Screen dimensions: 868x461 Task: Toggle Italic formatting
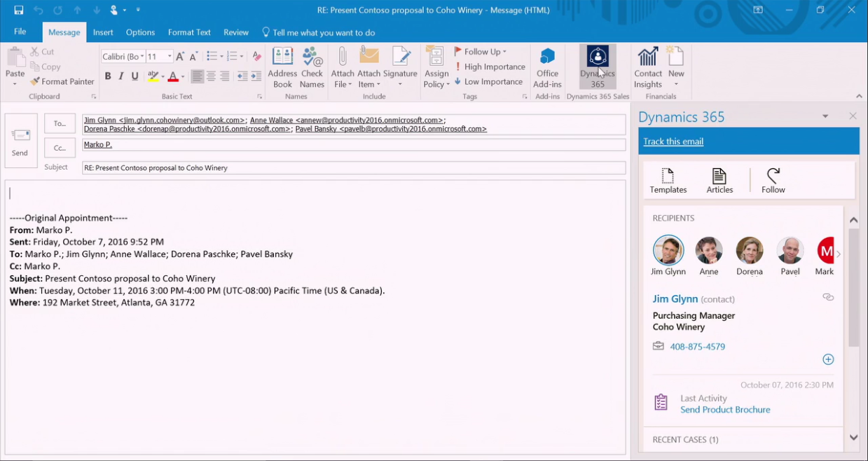[x=121, y=76]
